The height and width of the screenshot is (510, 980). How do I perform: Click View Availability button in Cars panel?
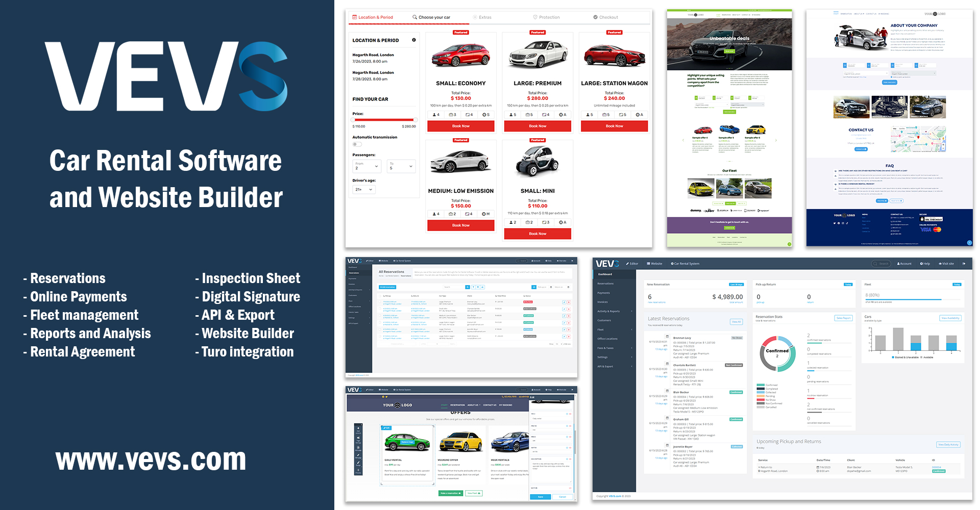point(950,318)
